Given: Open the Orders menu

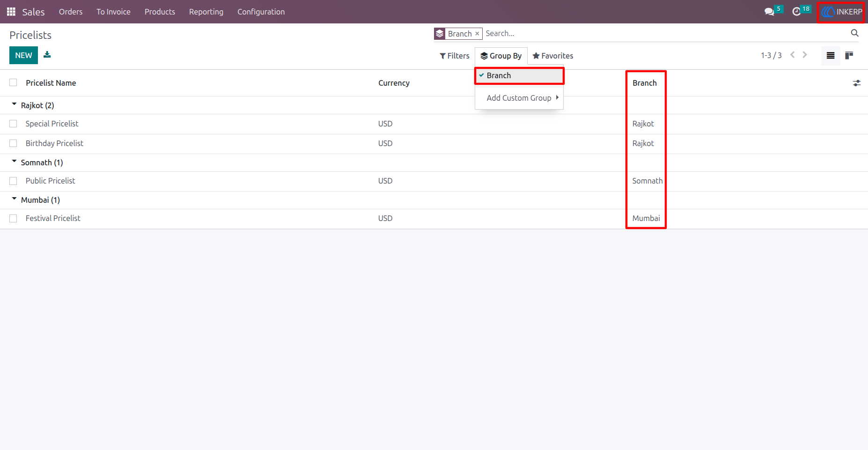Looking at the screenshot, I should (x=71, y=12).
